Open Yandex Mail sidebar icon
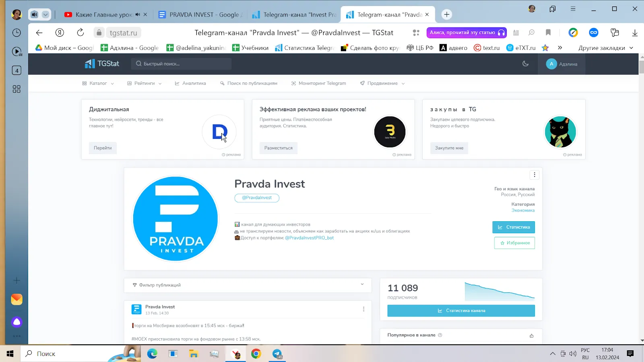644x362 pixels. click(x=17, y=299)
